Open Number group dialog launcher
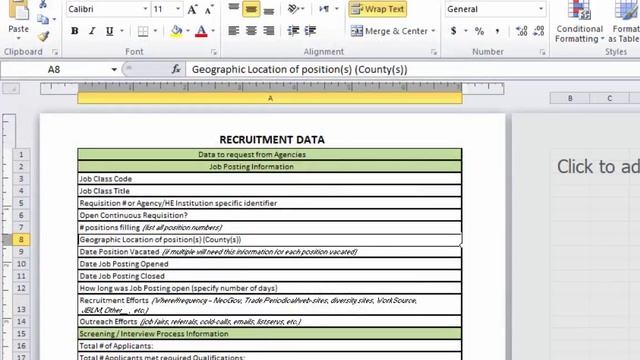Screen dimensions: 640x360 542,52
